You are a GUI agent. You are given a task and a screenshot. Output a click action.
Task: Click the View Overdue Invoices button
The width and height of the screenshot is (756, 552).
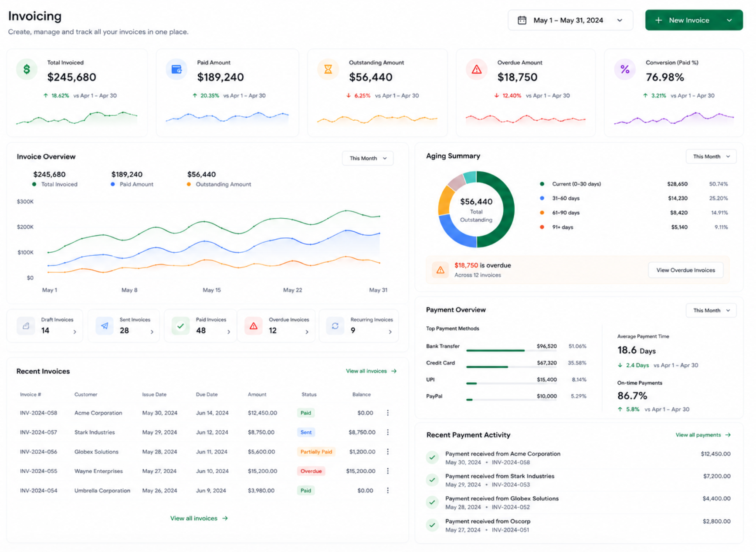click(685, 270)
